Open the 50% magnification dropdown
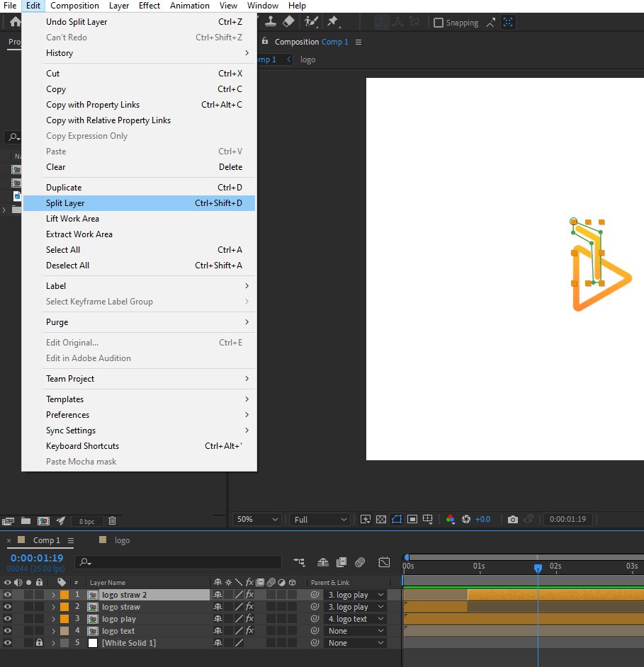Viewport: 644px width, 667px height. (258, 519)
